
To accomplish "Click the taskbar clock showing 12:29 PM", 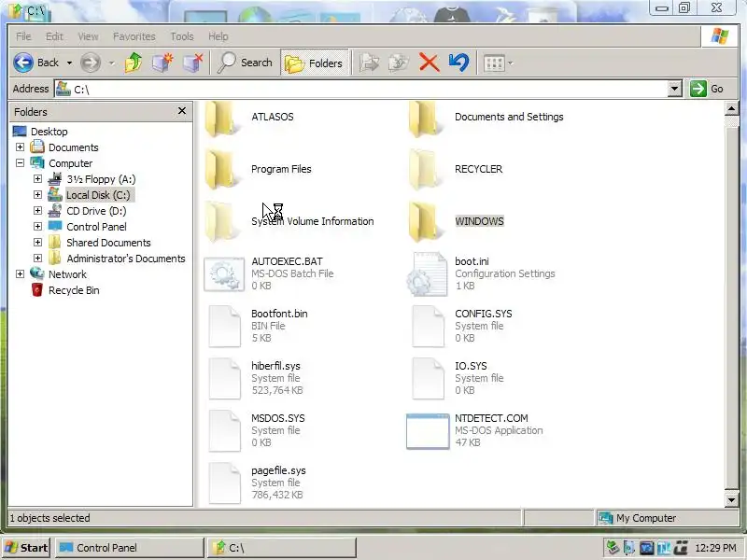I will click(x=715, y=548).
